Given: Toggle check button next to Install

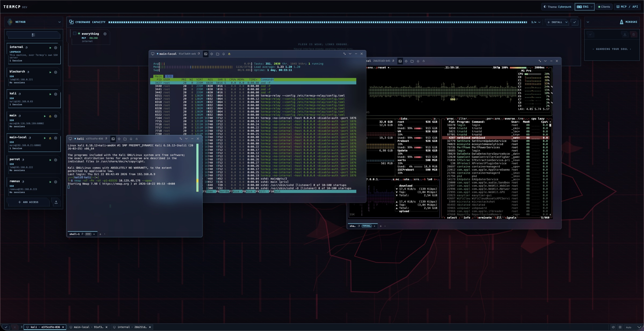Looking at the screenshot, I should [575, 22].
